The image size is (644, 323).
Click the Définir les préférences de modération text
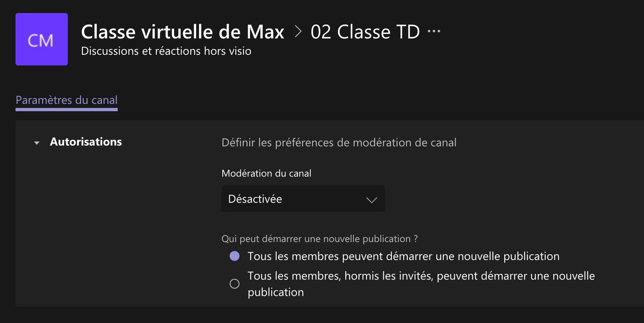point(339,143)
